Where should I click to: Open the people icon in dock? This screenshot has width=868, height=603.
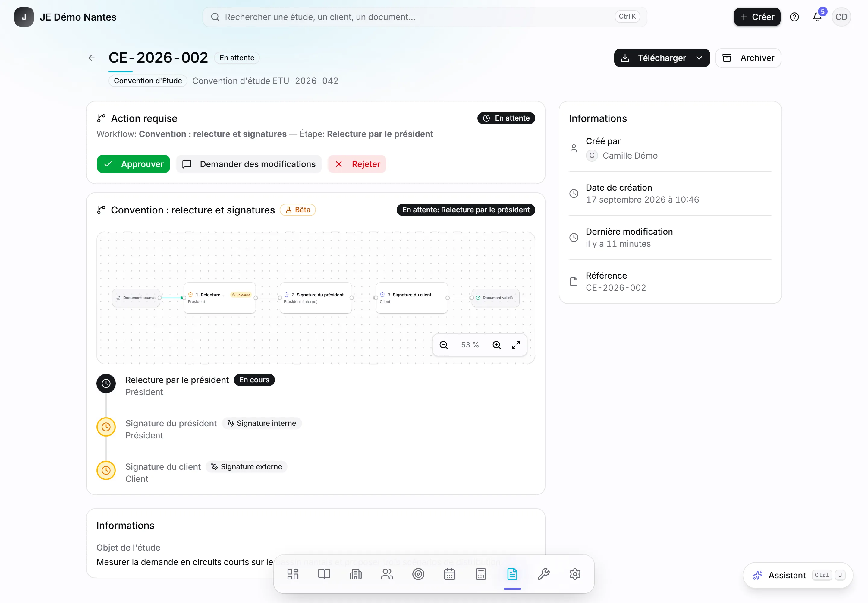pyautogui.click(x=387, y=574)
